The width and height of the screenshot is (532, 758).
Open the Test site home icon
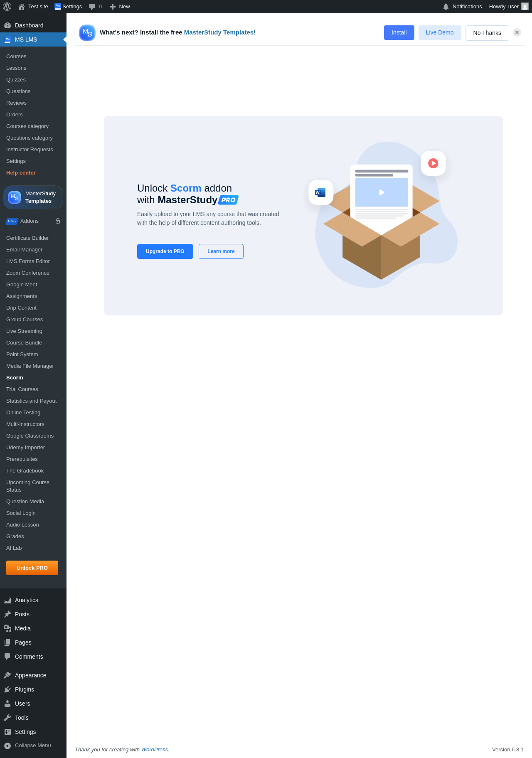pos(22,7)
